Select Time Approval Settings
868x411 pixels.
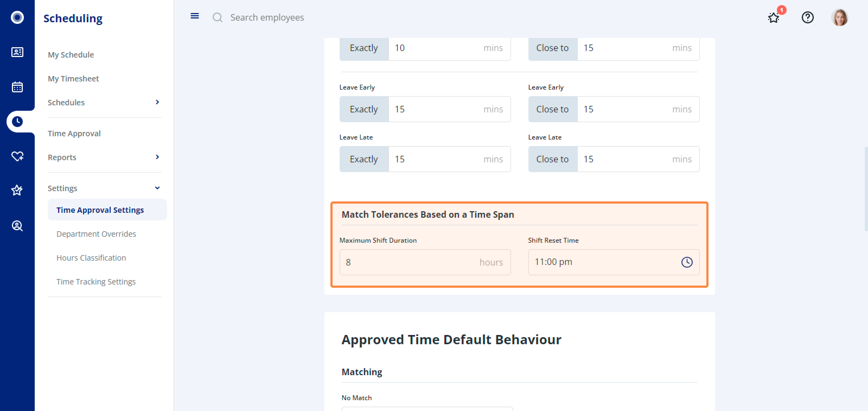click(x=107, y=210)
